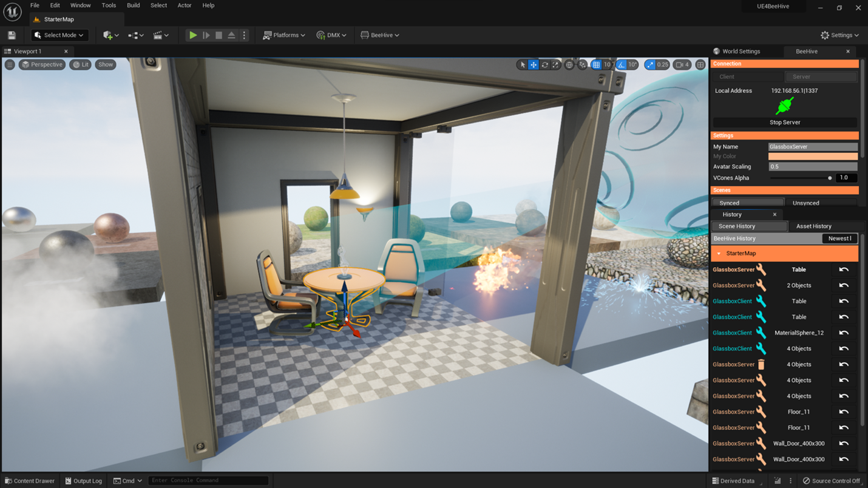The image size is (868, 488).
Task: Open the Build menu
Action: (x=133, y=5)
